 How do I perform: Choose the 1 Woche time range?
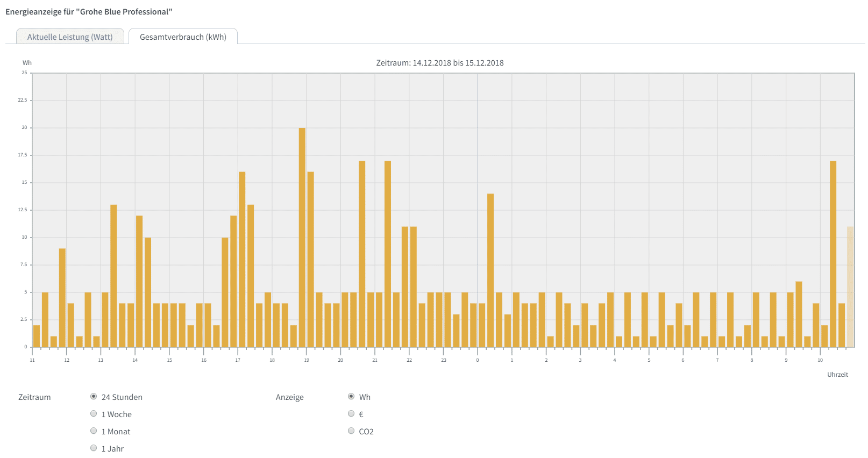point(94,414)
